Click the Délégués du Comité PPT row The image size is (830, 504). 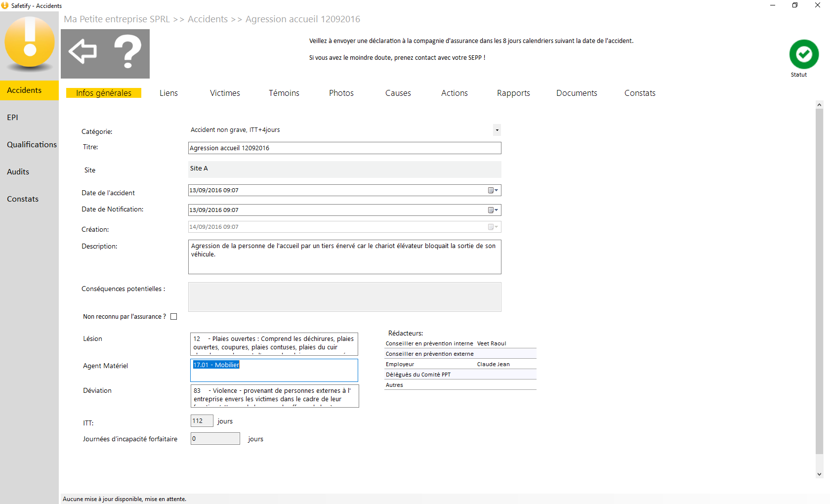click(460, 375)
